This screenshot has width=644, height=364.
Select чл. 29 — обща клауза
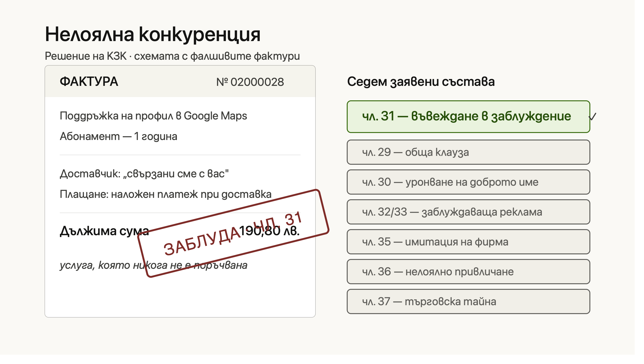pos(468,152)
